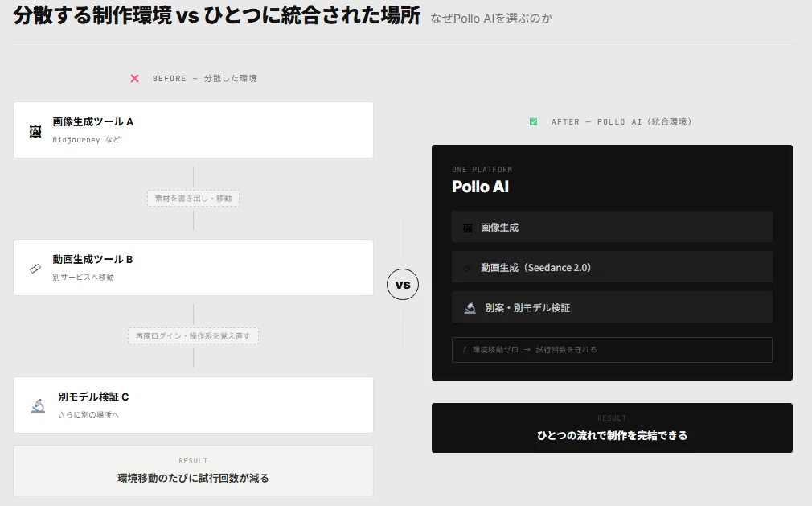
Task: Click the ONE PLATFORM label
Action: point(482,170)
